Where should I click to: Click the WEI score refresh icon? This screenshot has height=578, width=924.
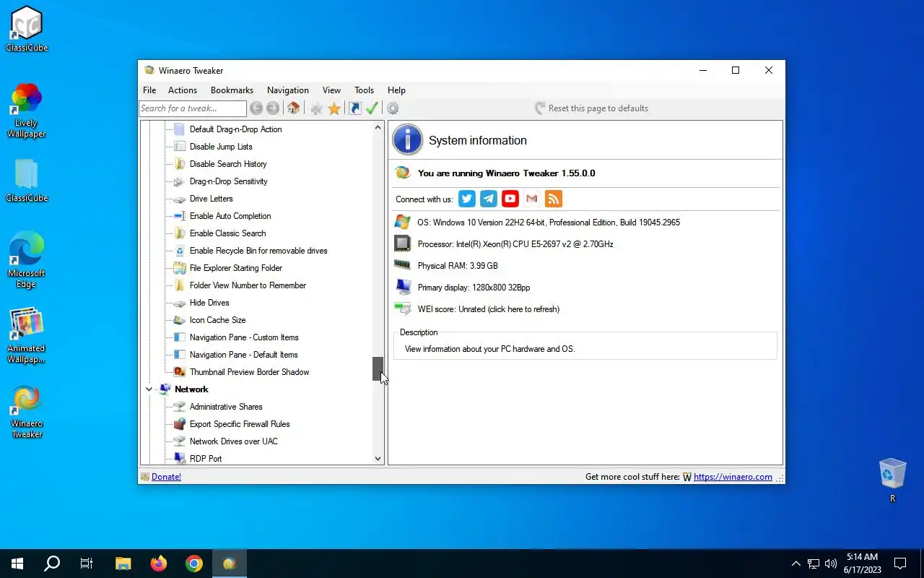[403, 309]
